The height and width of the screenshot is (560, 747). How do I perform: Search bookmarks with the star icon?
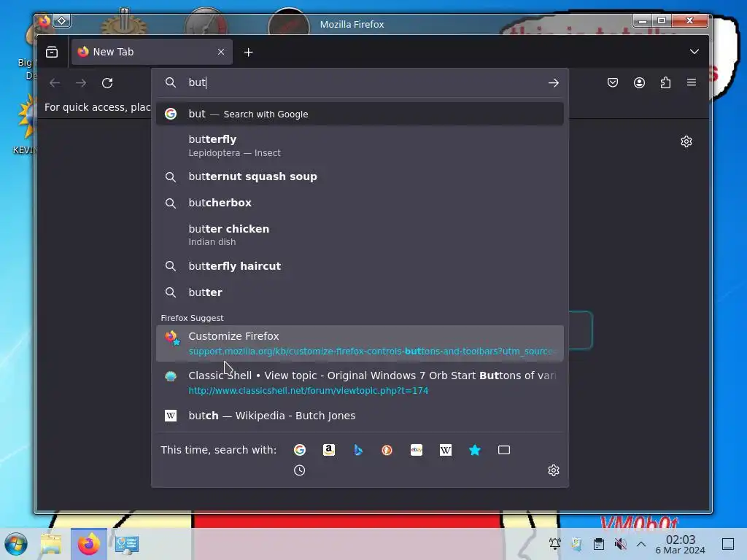(474, 450)
